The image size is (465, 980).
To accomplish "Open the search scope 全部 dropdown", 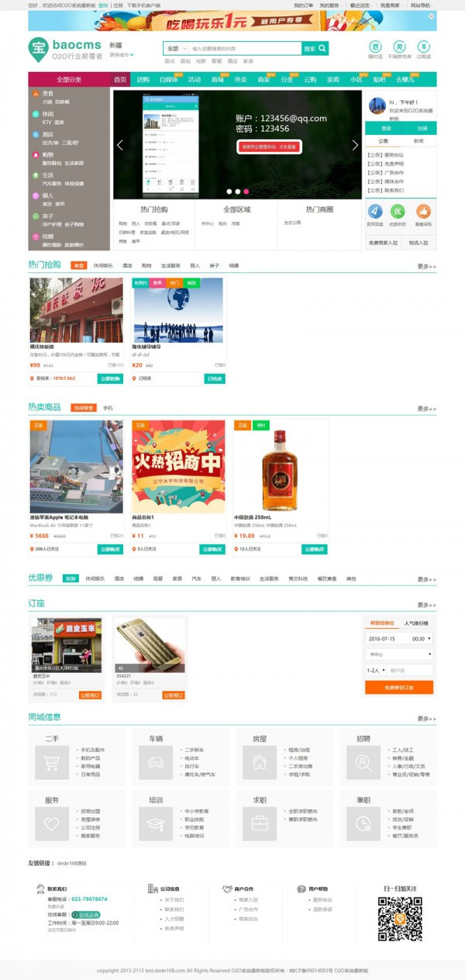I will 176,49.
